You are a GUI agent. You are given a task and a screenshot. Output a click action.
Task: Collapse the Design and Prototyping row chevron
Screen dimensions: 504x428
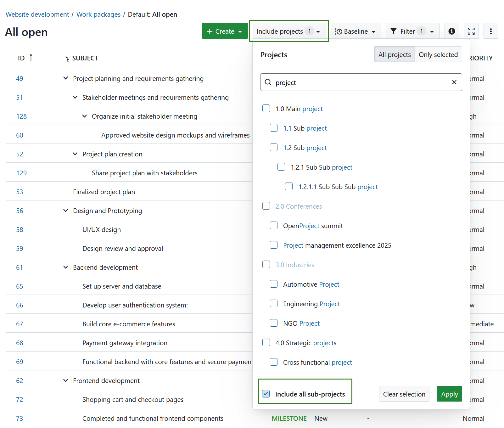65,210
